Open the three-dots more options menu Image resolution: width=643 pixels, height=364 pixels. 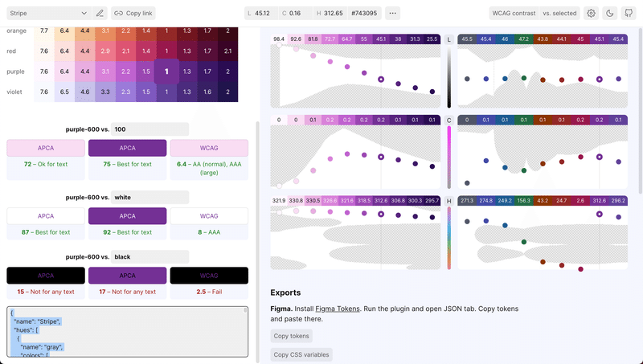(x=392, y=13)
